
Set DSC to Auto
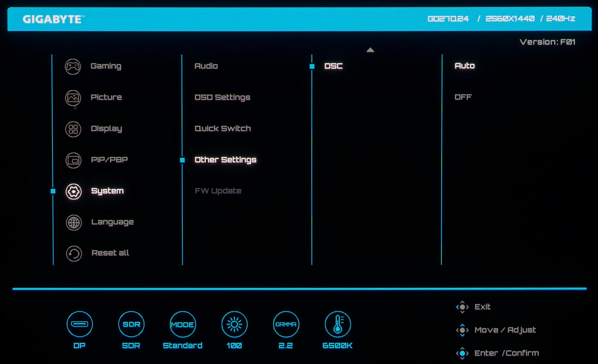pyautogui.click(x=465, y=66)
